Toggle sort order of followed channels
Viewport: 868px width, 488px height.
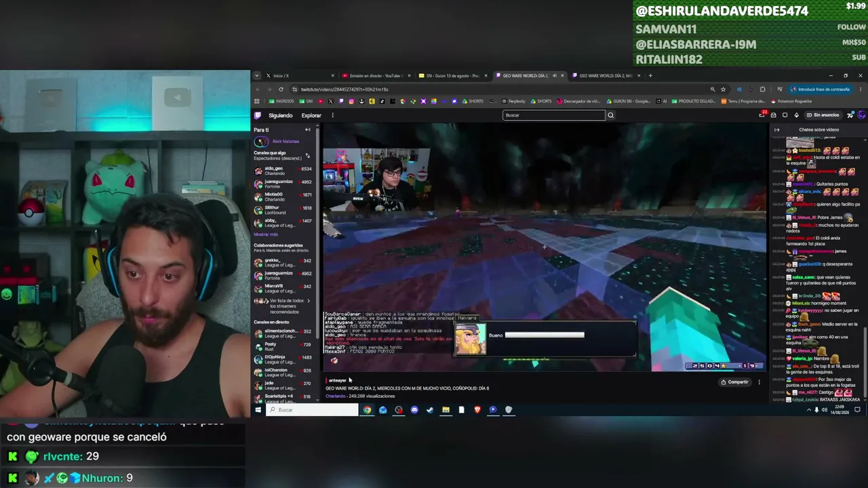[x=307, y=155]
